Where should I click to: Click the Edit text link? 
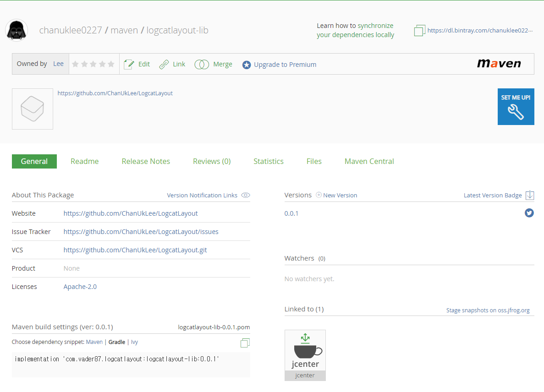tap(144, 64)
